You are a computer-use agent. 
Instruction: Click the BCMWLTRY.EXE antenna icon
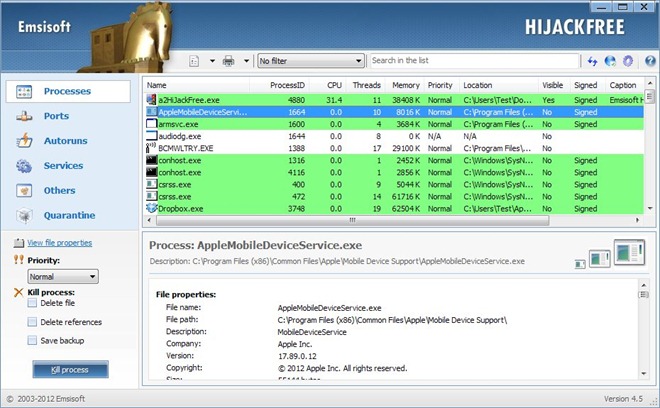pyautogui.click(x=151, y=148)
